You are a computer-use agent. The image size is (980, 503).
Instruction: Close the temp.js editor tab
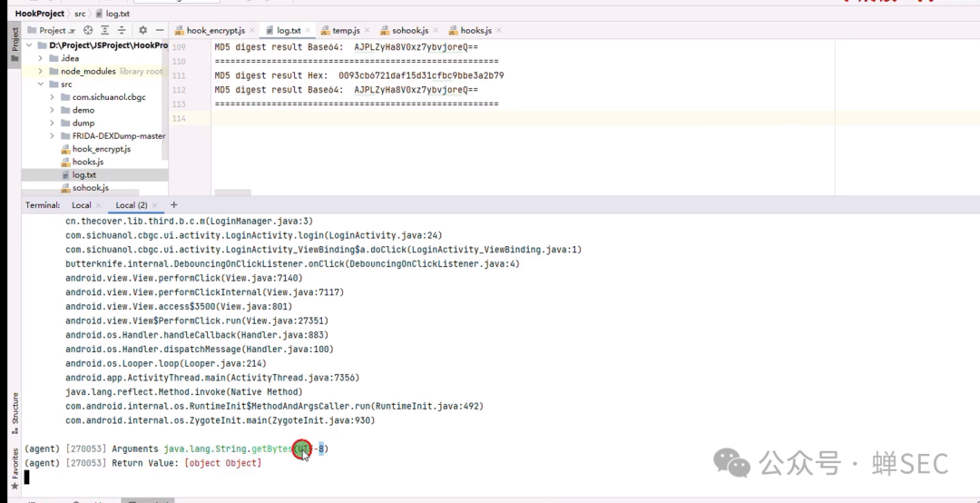367,31
